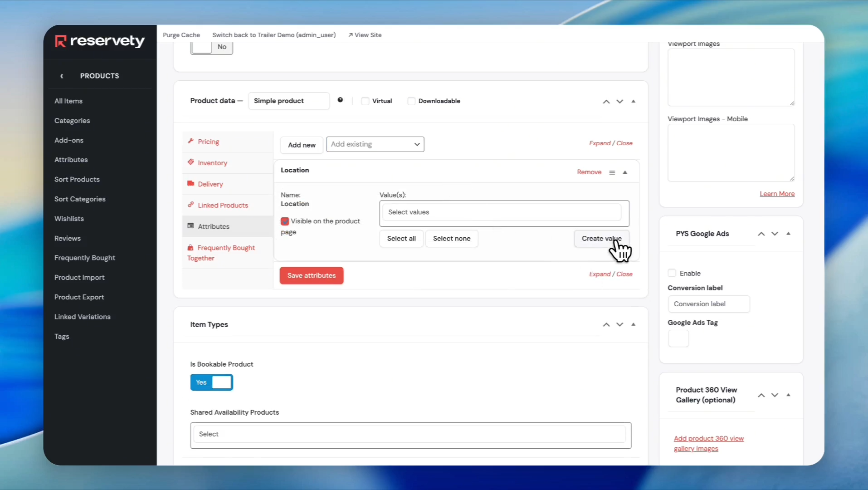Click the Linked Products chain icon
Screen dimensions: 868x490
[191, 205]
